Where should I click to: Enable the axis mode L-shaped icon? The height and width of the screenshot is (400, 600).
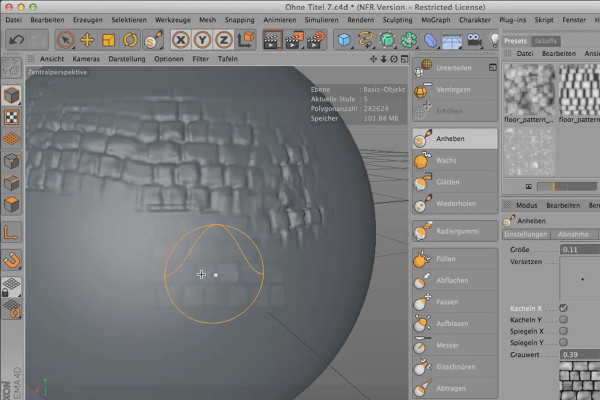tap(11, 233)
